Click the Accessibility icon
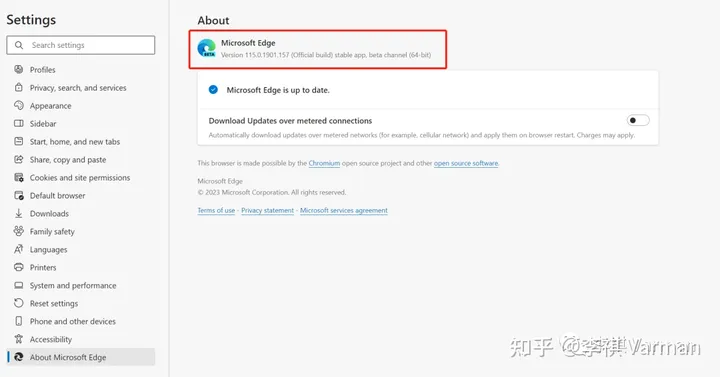 [x=19, y=339]
